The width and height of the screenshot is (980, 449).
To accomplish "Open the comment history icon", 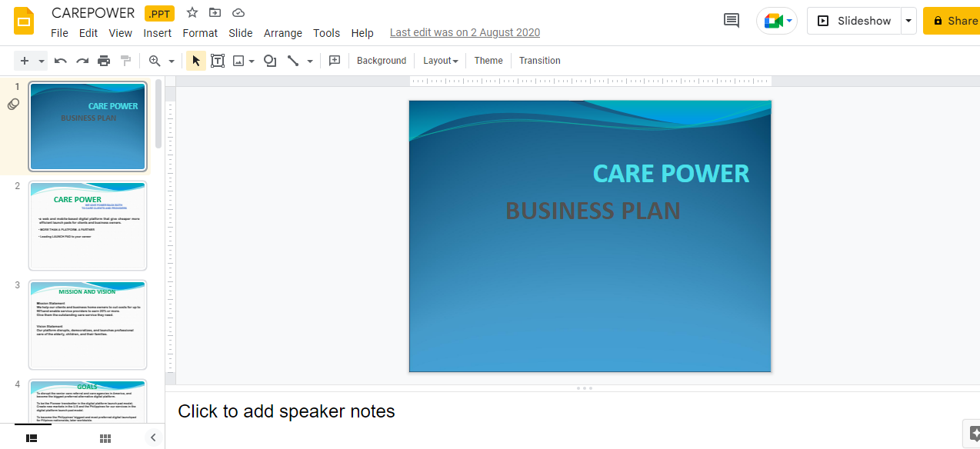I will (732, 21).
